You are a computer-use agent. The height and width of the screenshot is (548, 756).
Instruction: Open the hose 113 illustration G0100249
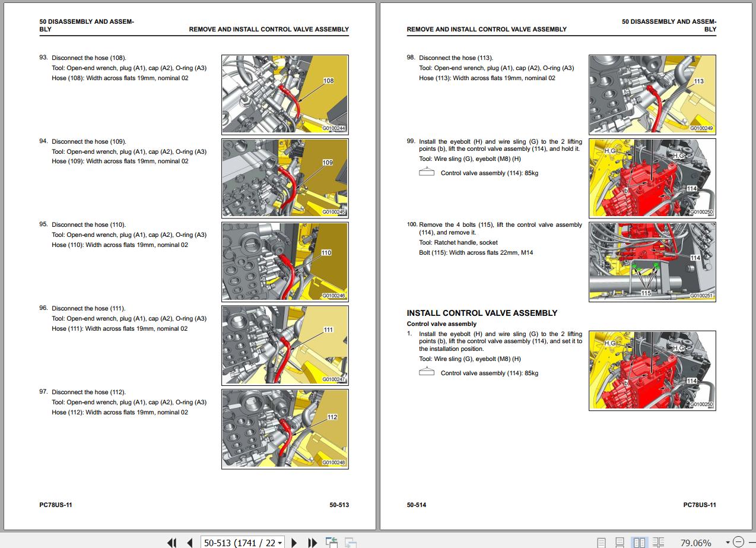(x=652, y=95)
